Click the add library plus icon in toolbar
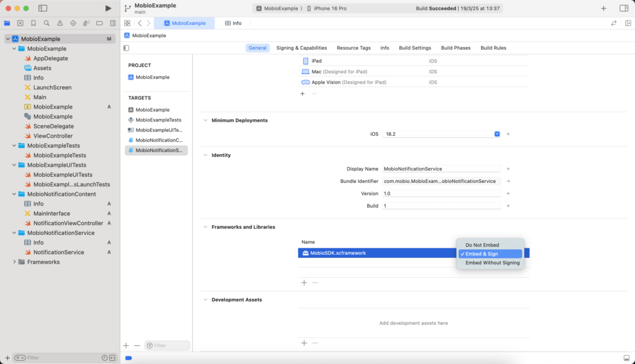Screen dimensions: 635x364 603,8
